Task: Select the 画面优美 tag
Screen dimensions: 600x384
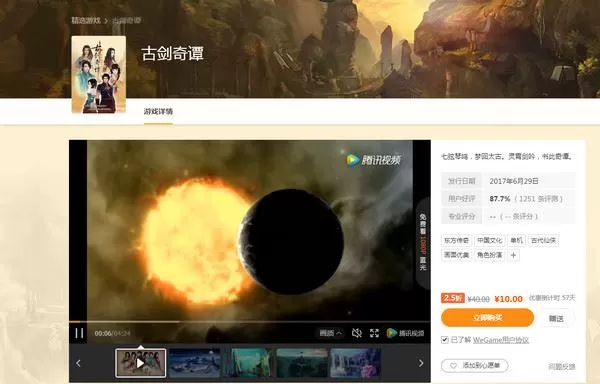Action: 457,255
